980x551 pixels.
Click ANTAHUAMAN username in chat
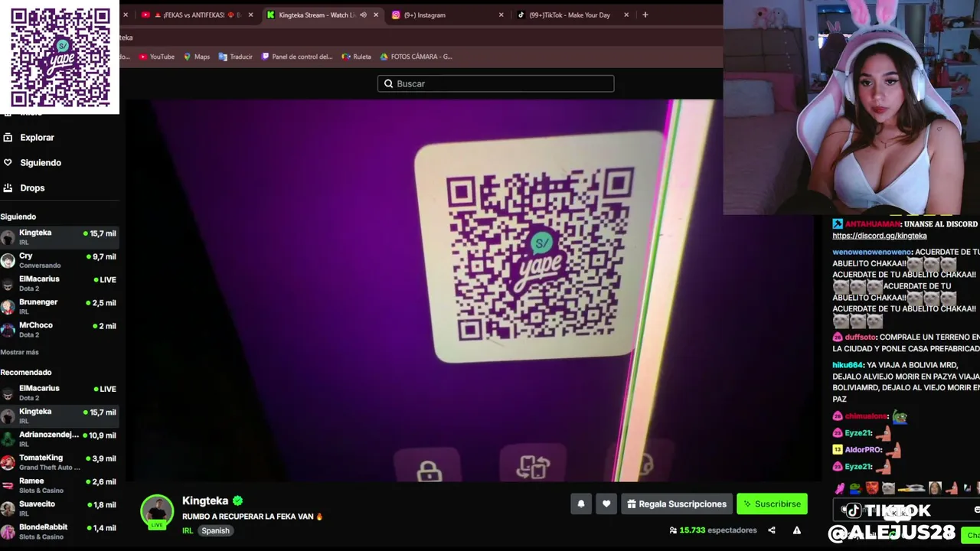[x=873, y=224]
